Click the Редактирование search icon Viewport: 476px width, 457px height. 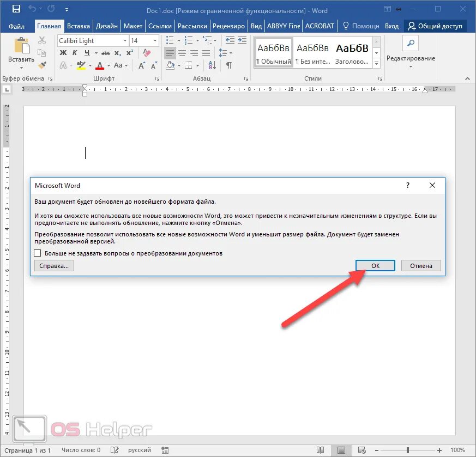(x=411, y=44)
